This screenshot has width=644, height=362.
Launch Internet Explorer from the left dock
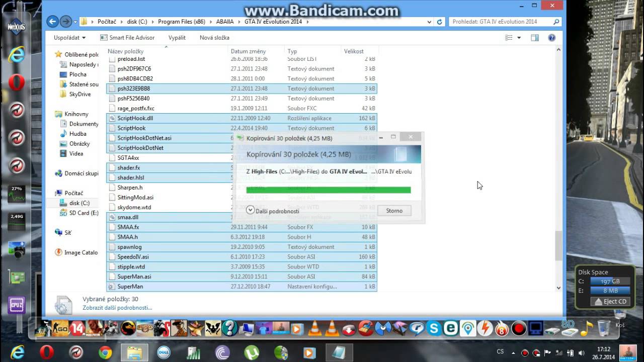point(16,55)
